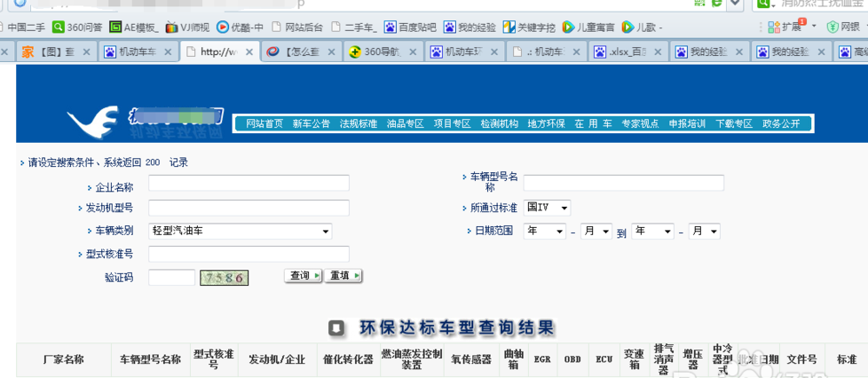Close the 360导航 tab
The height and width of the screenshot is (378, 868).
[x=413, y=52]
